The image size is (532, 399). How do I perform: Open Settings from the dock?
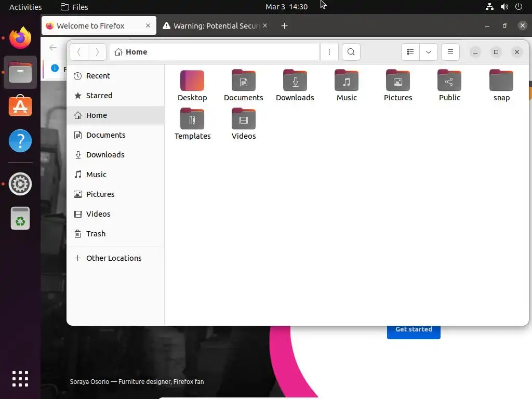pos(20,184)
